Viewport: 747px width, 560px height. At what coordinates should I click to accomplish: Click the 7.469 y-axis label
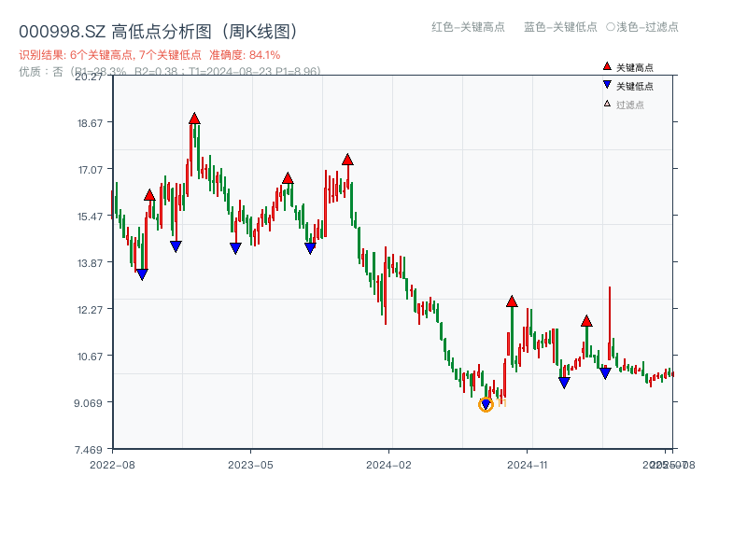(x=88, y=450)
